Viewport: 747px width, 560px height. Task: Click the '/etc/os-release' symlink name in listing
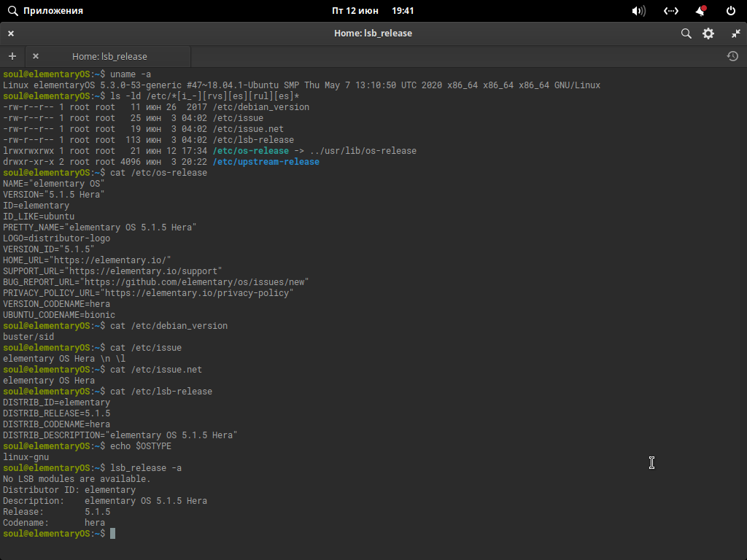coord(251,150)
